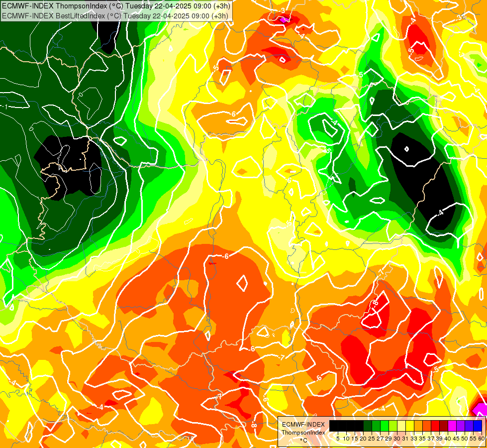The height and width of the screenshot is (448, 487).
Task: Click the legend tick value 40
Action: 448,439
